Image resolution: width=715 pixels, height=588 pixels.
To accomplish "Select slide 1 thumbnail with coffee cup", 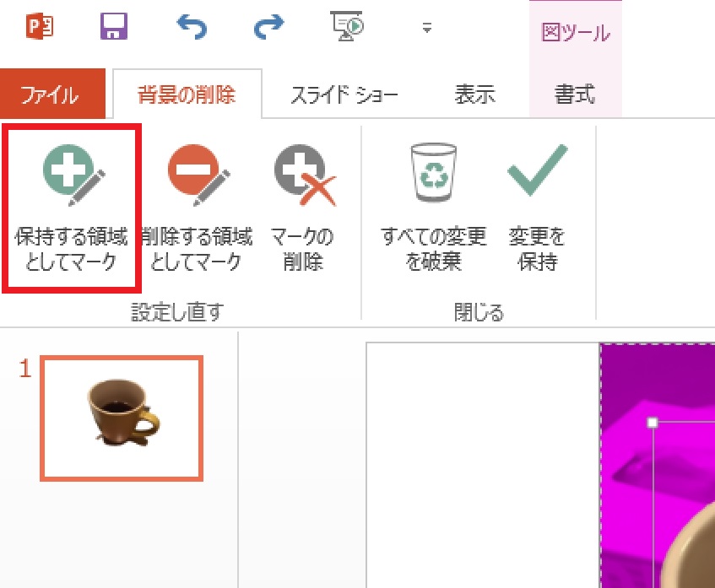I will (x=122, y=418).
